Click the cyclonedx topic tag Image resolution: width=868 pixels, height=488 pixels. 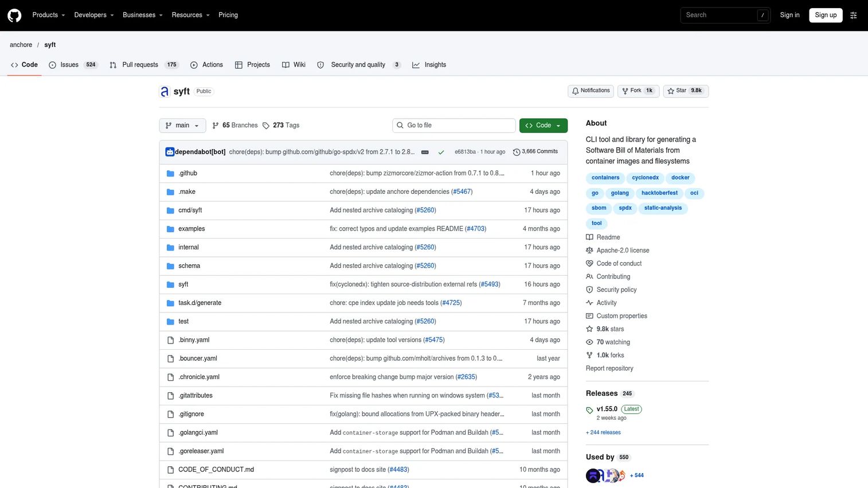(646, 178)
